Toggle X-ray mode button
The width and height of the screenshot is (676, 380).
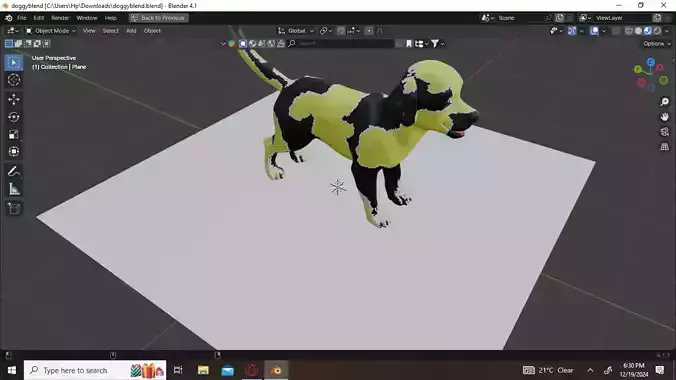616,31
